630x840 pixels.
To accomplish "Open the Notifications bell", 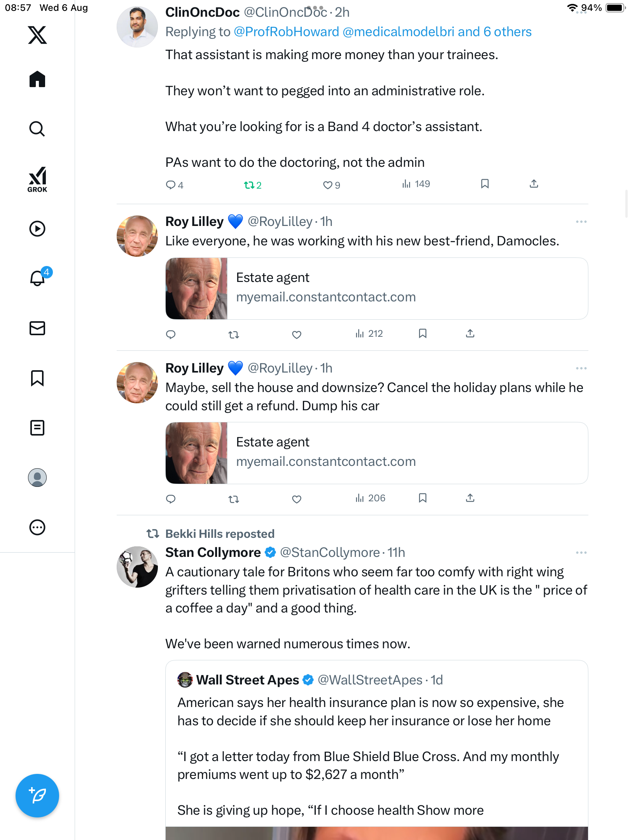I will (x=37, y=278).
